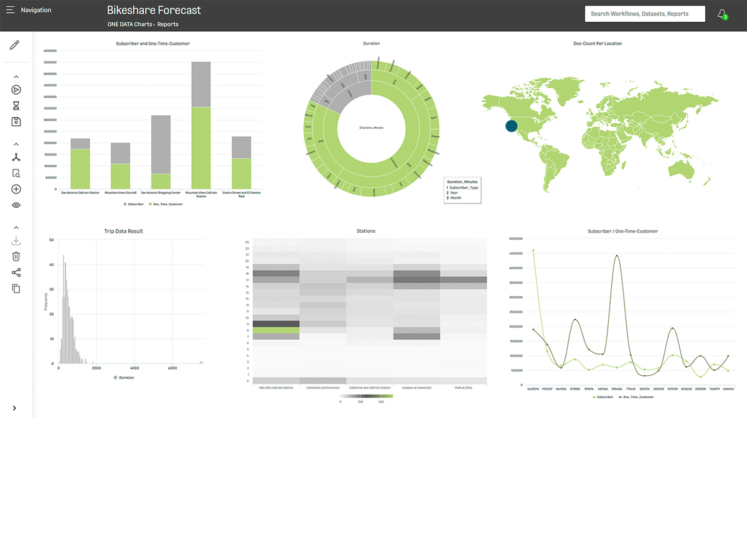Viewport: 747px width, 560px height.
Task: Collapse the first sidebar group chevron
Action: [16, 77]
